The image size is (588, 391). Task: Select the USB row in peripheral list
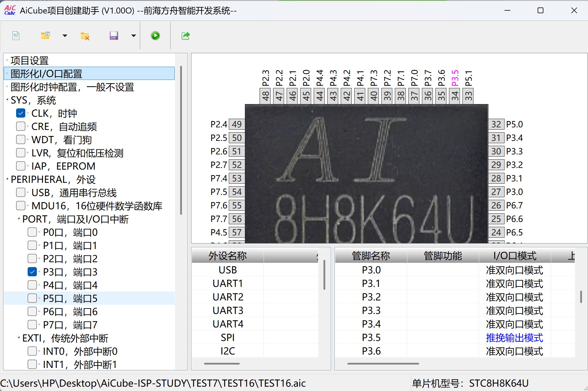[x=255, y=270]
